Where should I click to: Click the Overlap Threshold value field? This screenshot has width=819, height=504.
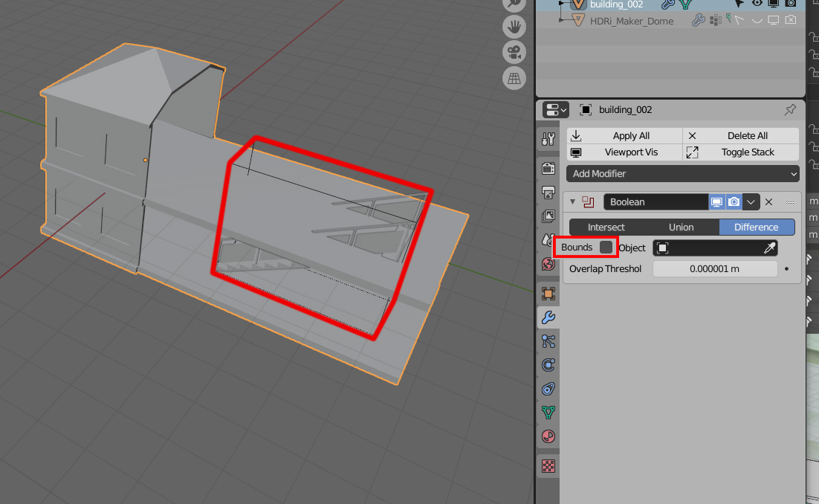(x=715, y=269)
